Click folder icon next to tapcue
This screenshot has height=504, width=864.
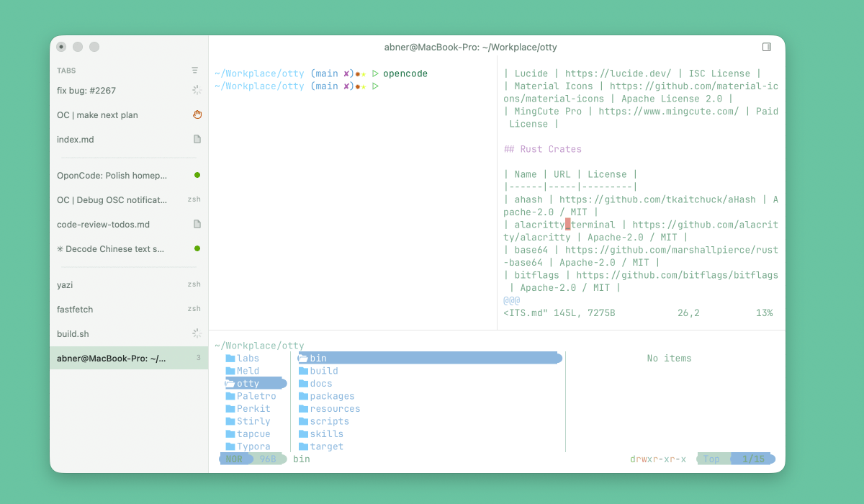pyautogui.click(x=230, y=434)
